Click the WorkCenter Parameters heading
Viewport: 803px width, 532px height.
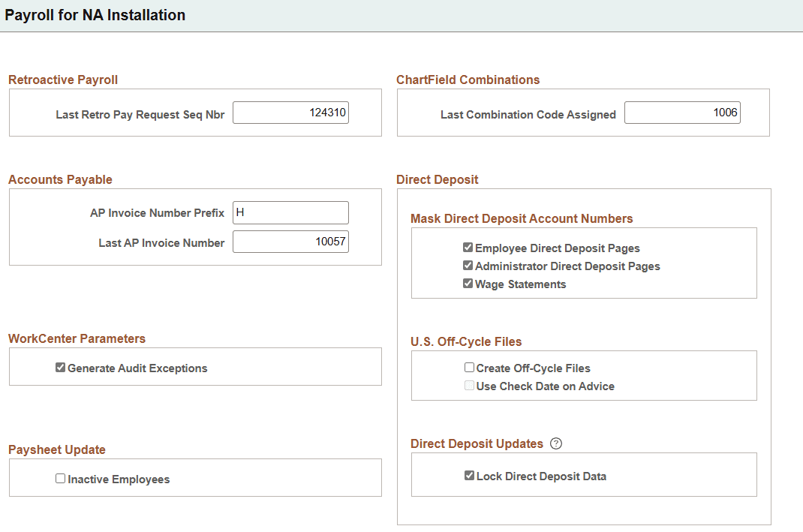pos(77,338)
